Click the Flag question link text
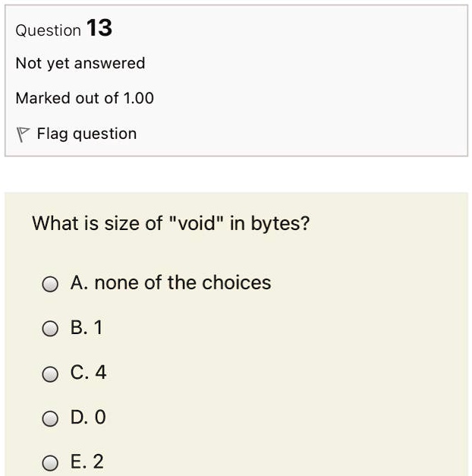Screen dimensions: 472x476 87,134
